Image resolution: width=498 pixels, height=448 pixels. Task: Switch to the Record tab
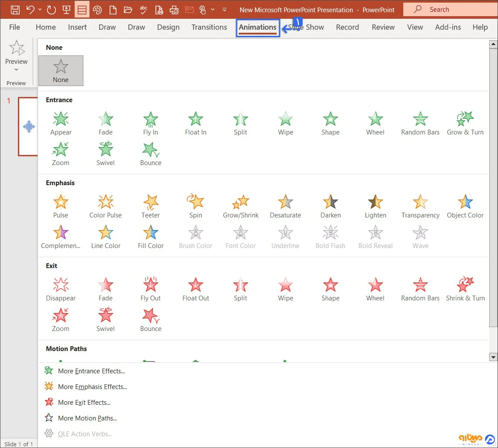[347, 28]
